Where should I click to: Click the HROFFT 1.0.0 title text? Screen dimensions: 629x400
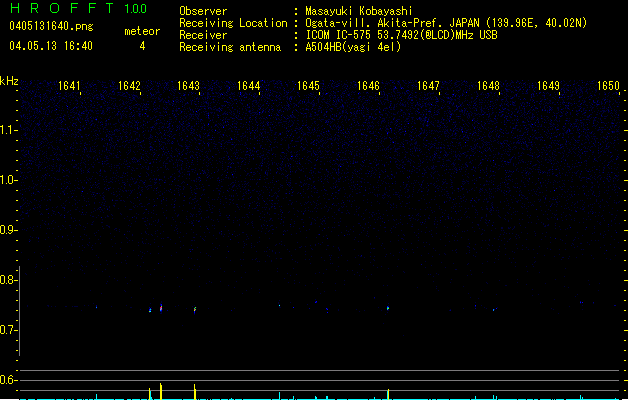(x=79, y=8)
